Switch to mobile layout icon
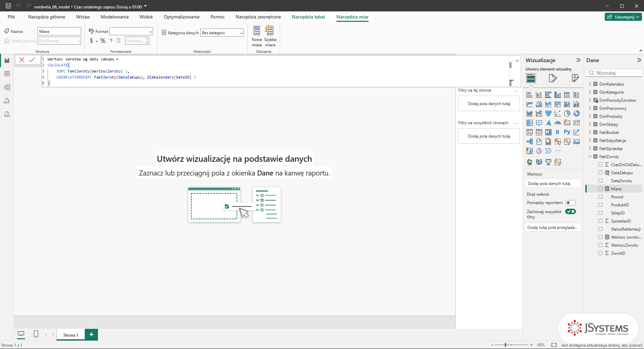644x349 pixels. (x=36, y=334)
